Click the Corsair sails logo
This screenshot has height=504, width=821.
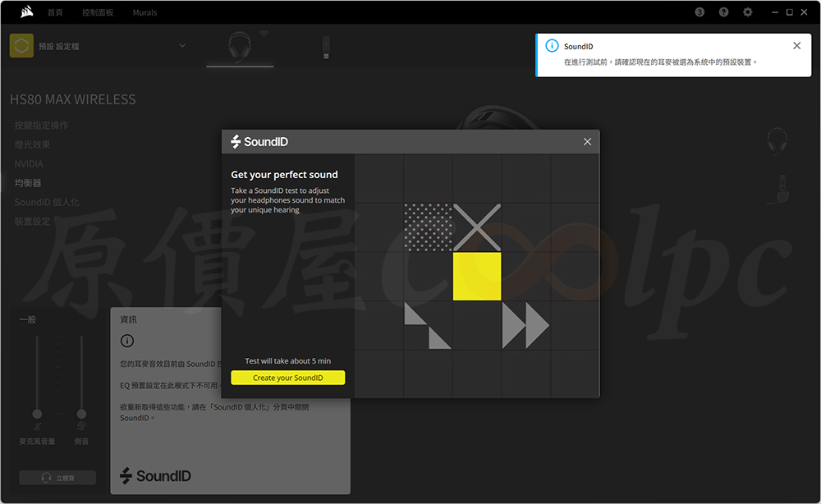(27, 12)
